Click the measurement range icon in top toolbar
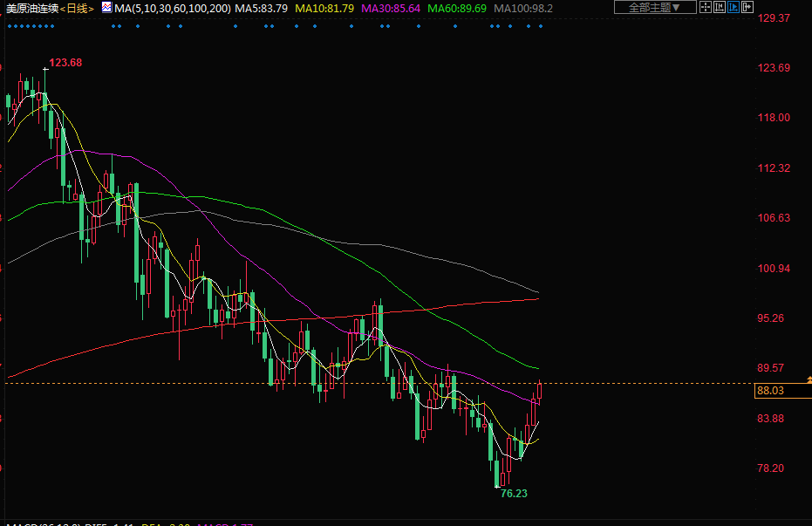The width and height of the screenshot is (812, 526). coord(719,7)
